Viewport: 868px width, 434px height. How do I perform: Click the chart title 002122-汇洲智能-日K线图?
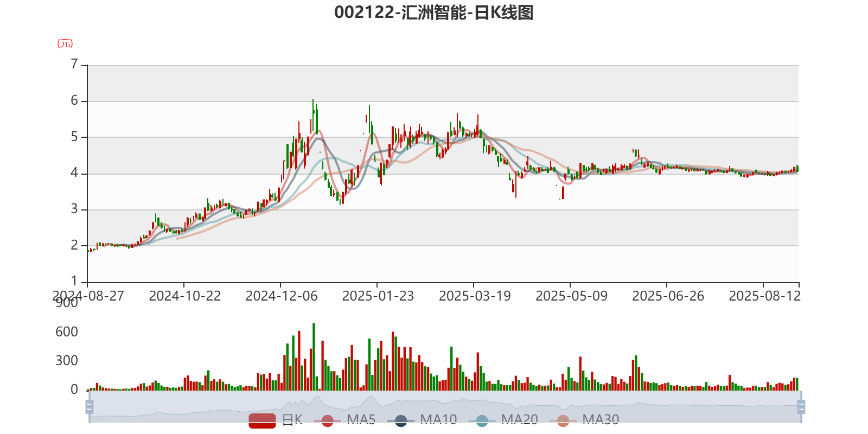434,12
